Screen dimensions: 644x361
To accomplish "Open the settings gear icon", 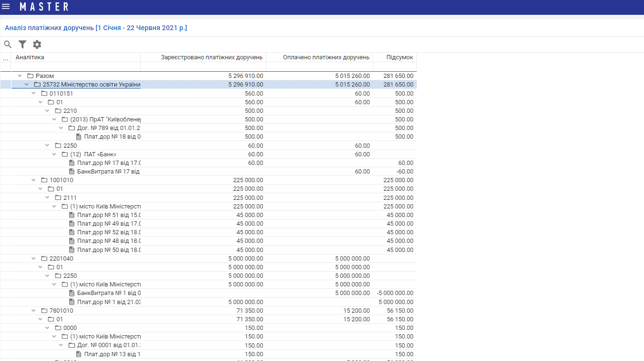I will click(x=37, y=44).
